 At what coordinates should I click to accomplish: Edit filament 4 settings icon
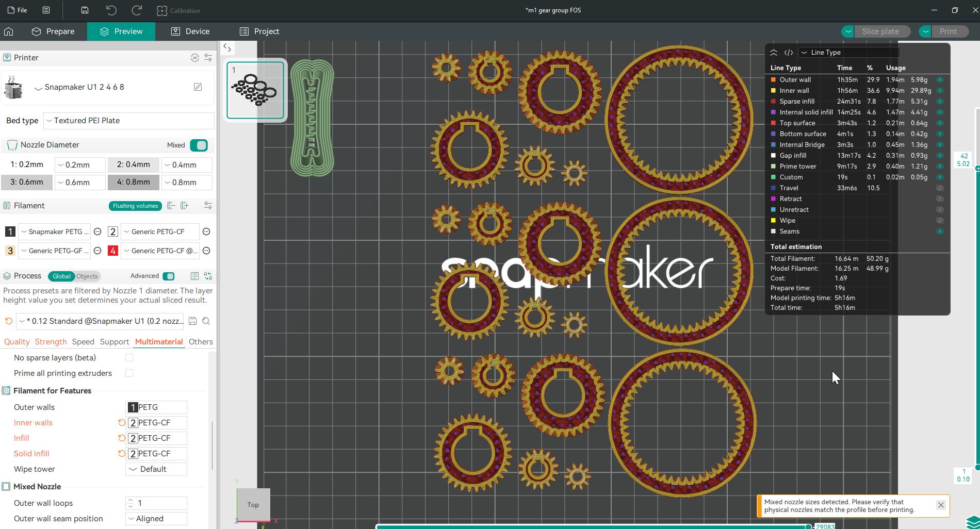[206, 251]
